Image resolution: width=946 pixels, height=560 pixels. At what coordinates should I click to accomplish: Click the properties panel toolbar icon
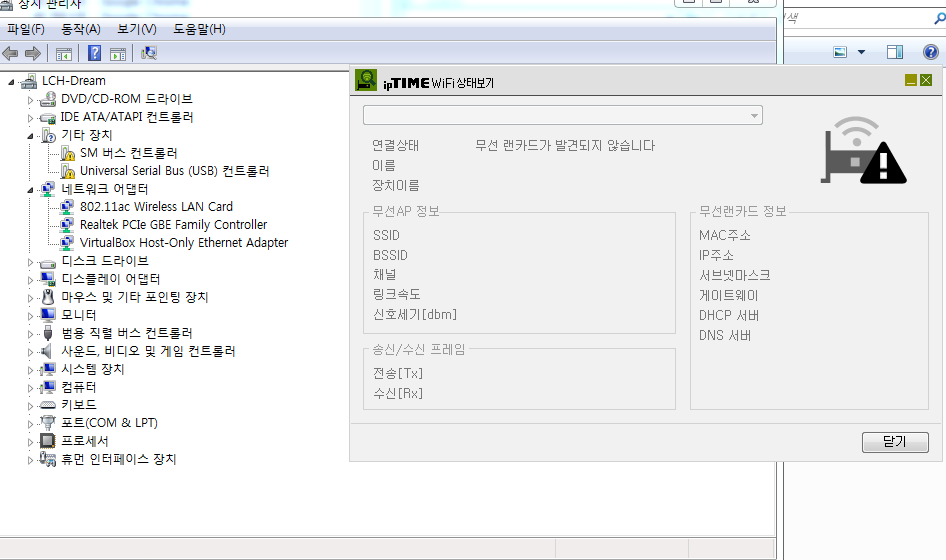118,54
